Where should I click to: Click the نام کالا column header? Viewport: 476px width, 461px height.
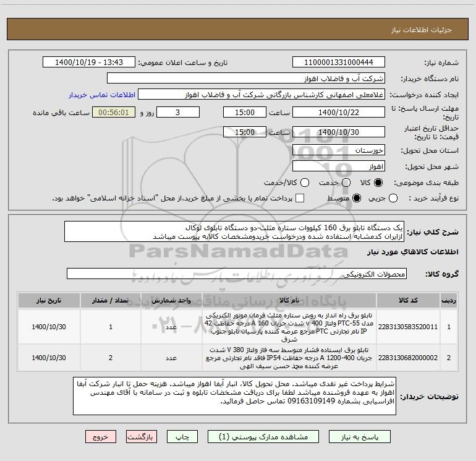[x=289, y=300]
